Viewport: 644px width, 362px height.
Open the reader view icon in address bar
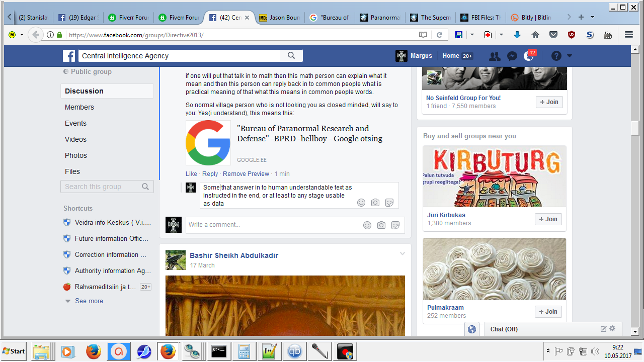pos(423,35)
